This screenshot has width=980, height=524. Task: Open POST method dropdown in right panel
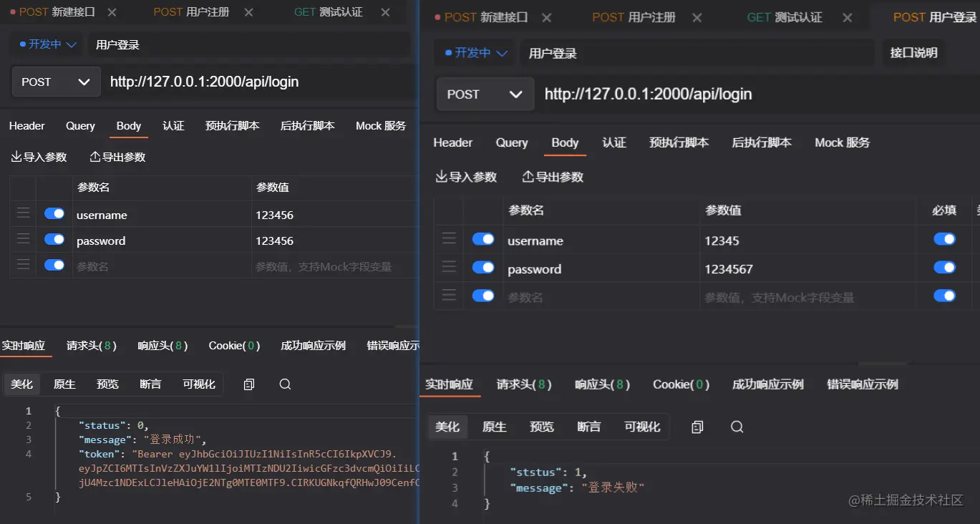point(485,94)
